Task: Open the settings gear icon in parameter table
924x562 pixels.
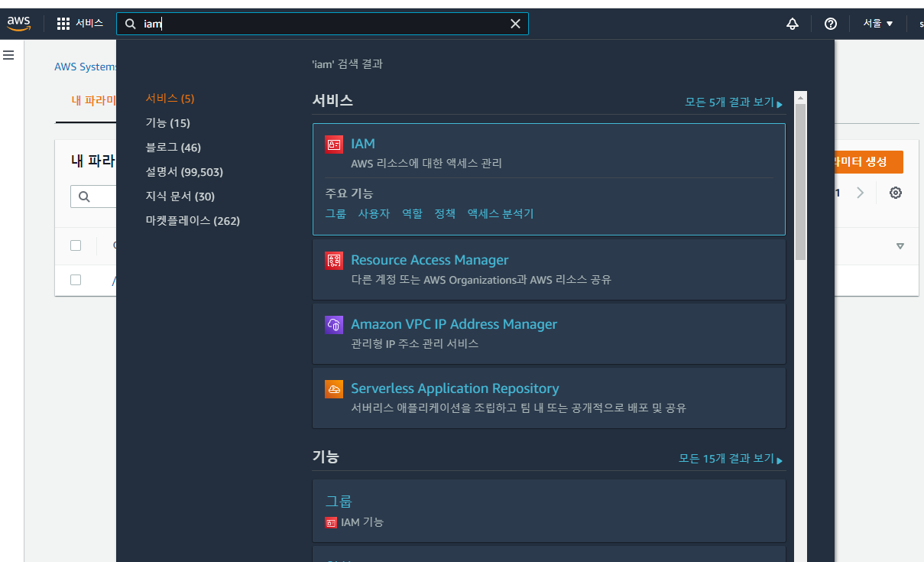Action: (x=896, y=193)
